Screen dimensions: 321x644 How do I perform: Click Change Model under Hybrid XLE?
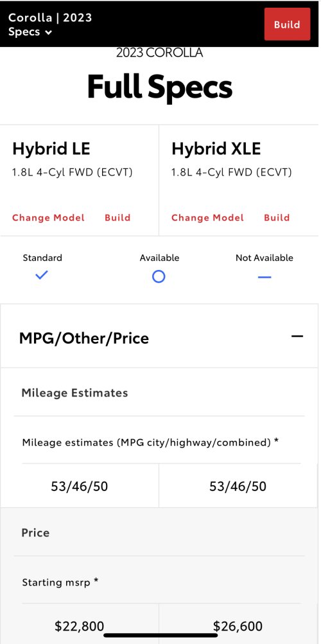tap(207, 218)
